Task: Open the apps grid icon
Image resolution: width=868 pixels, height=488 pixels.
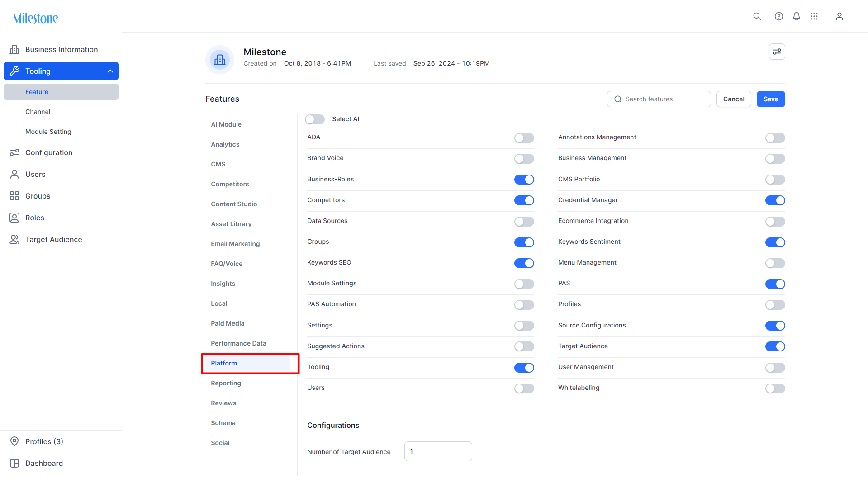Action: (814, 16)
